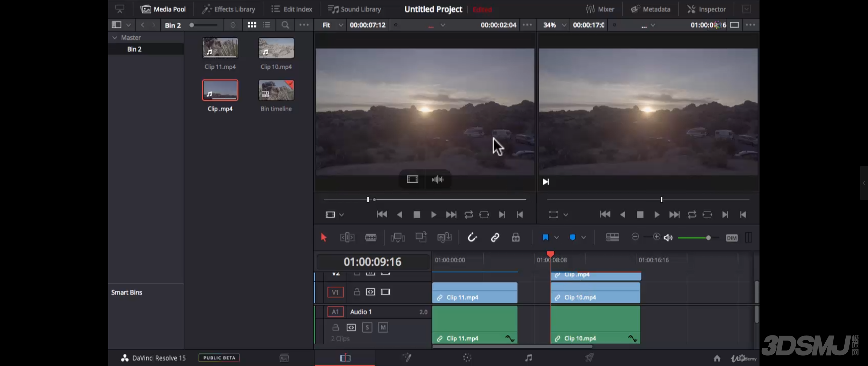
Task: Mute audio via speaker icon
Action: [x=668, y=238]
